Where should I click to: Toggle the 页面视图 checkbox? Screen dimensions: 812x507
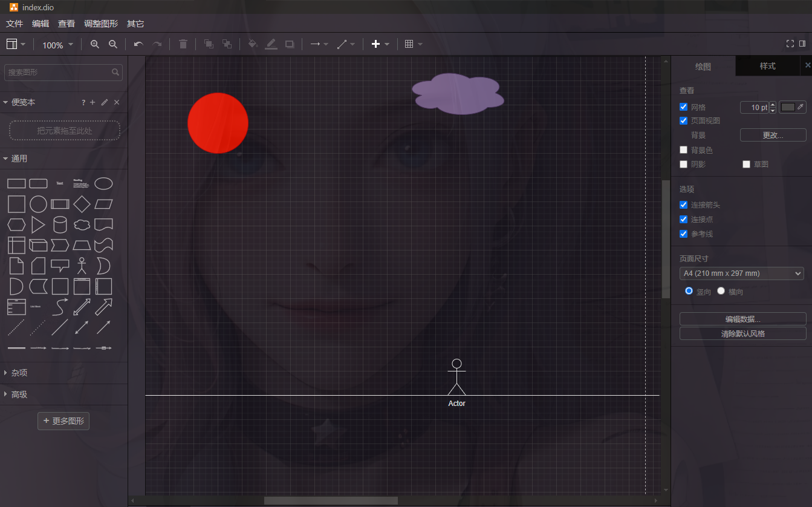point(683,120)
